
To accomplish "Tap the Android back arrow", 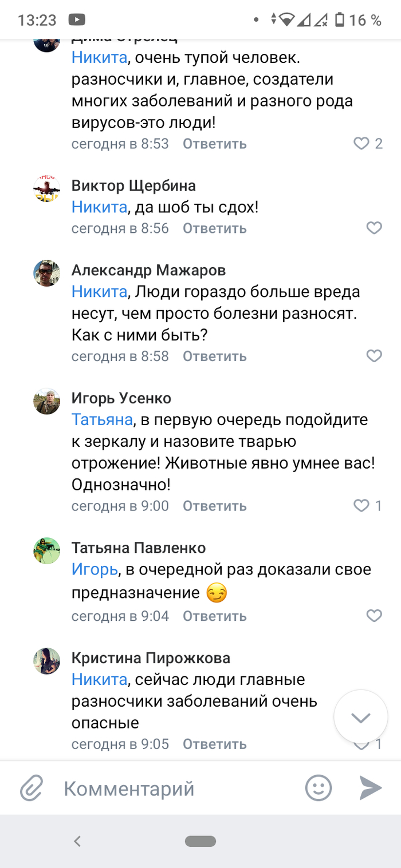I will click(77, 841).
